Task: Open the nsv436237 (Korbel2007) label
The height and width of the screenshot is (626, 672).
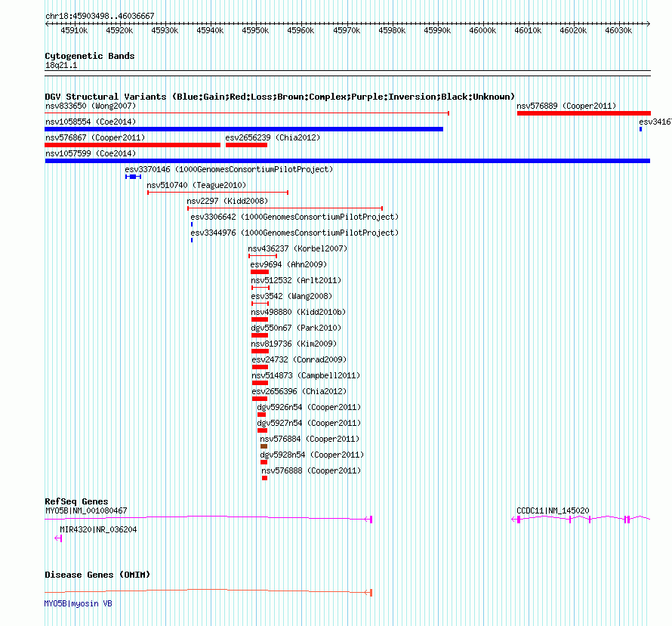Action: click(x=297, y=248)
